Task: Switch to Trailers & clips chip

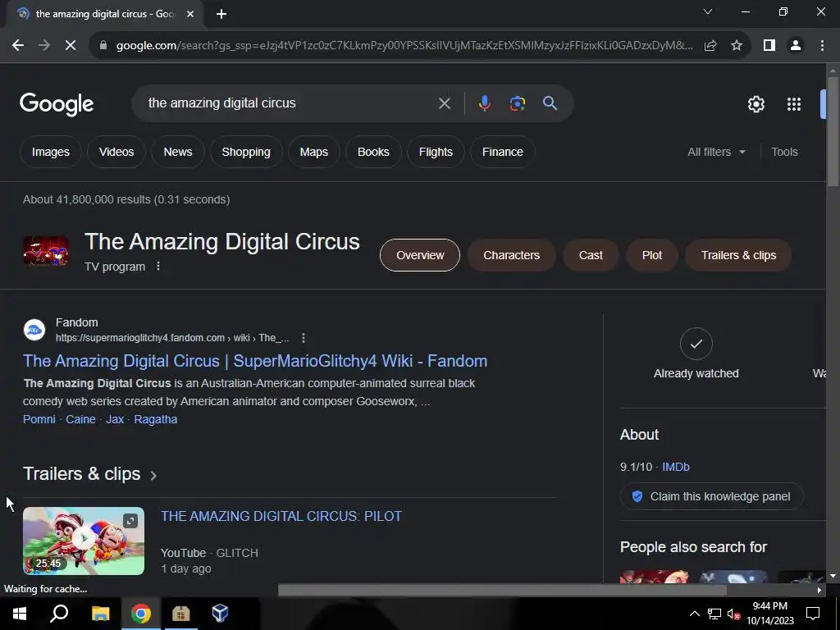Action: coord(738,255)
